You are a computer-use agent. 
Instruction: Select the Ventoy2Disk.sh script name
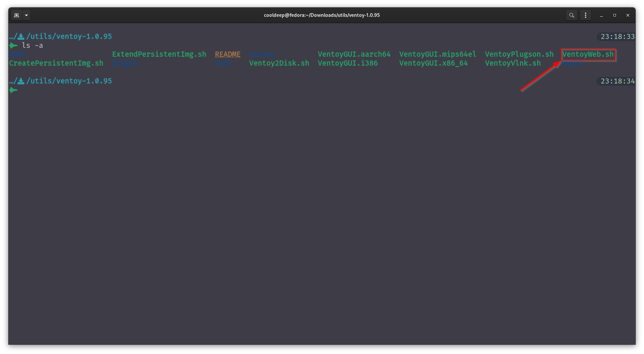pyautogui.click(x=278, y=63)
